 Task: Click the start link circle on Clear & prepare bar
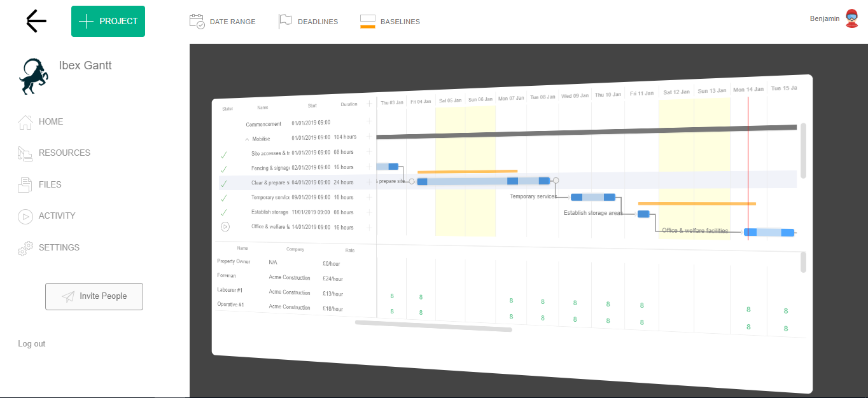pos(411,181)
